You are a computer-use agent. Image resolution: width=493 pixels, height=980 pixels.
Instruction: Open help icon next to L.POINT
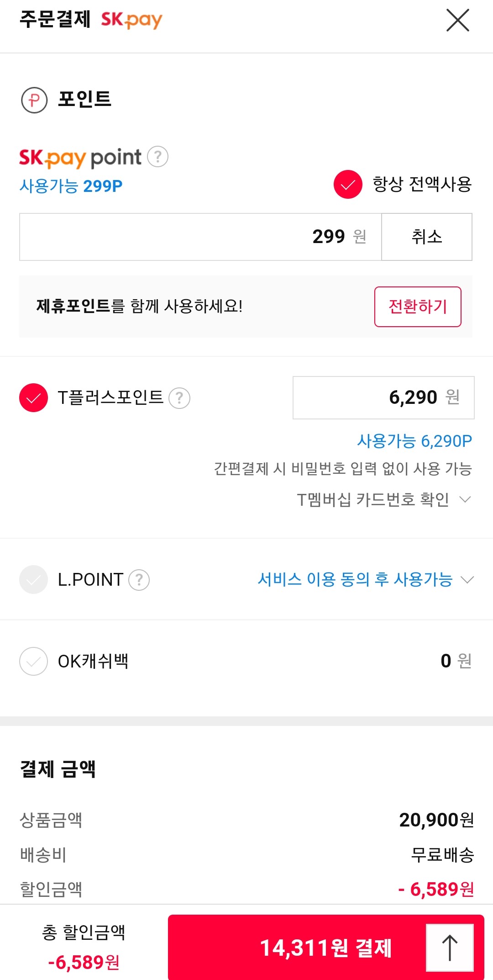coord(139,580)
